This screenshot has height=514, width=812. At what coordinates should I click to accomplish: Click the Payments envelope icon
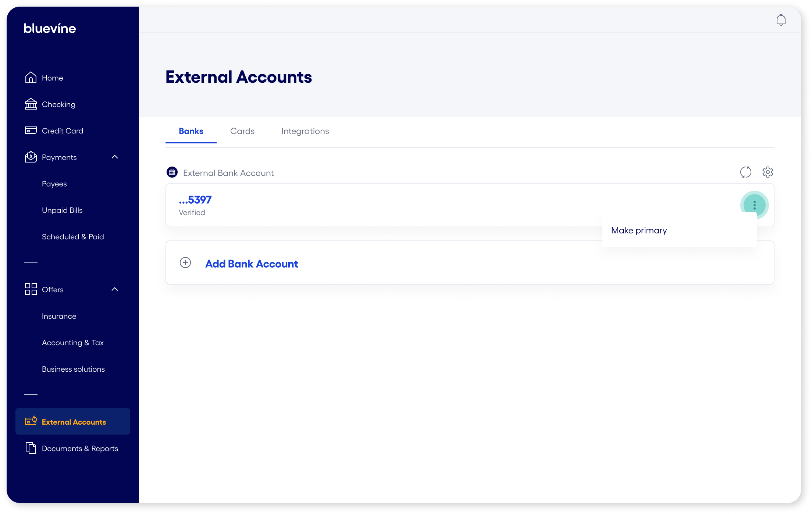[31, 157]
